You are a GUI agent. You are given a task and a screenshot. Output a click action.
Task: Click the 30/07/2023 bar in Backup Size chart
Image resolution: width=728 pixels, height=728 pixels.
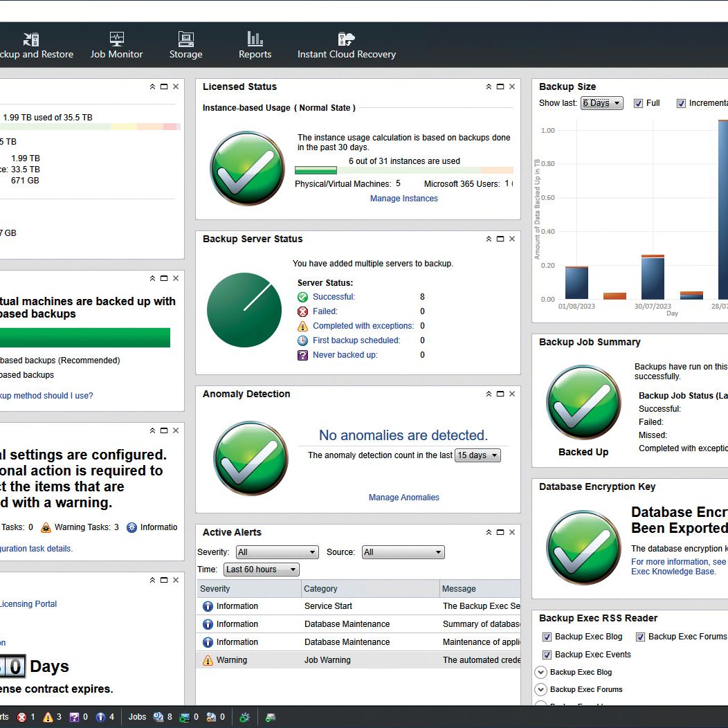pos(653,277)
